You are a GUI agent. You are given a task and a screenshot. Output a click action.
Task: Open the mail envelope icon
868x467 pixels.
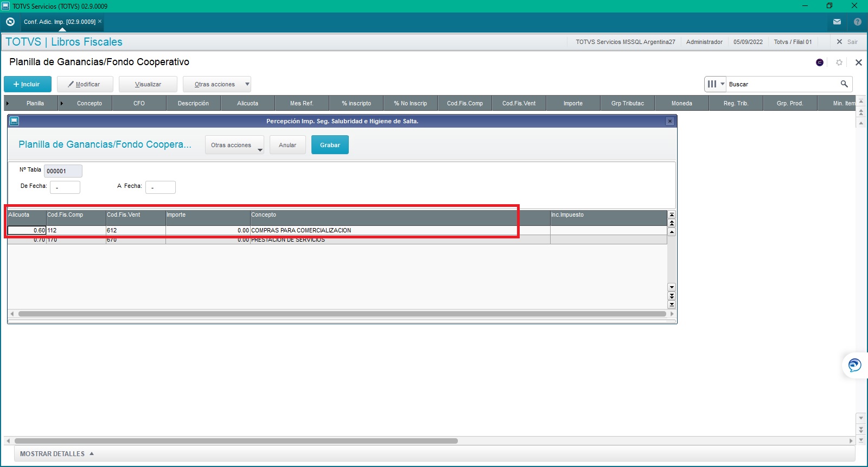[x=837, y=22]
